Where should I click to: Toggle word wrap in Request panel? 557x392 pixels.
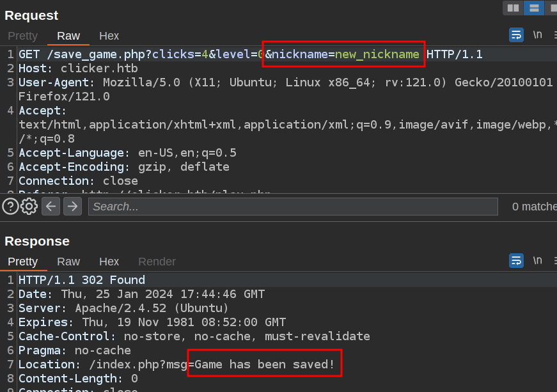pyautogui.click(x=516, y=35)
